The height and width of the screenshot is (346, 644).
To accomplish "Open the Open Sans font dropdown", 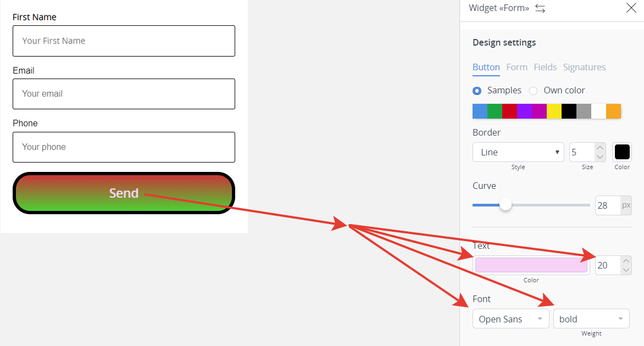I will tap(511, 319).
